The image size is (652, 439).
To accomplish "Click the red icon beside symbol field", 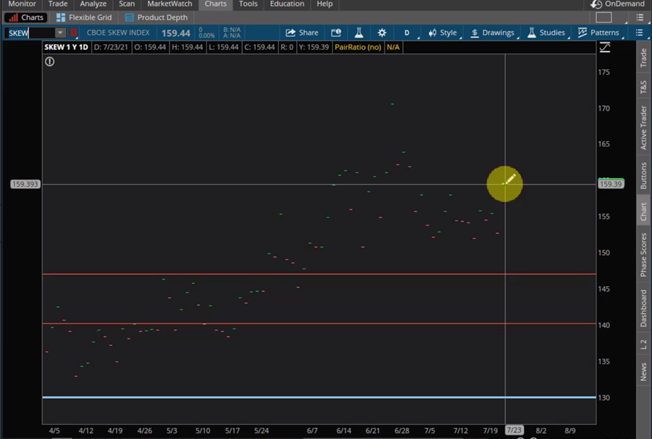I will coord(73,33).
